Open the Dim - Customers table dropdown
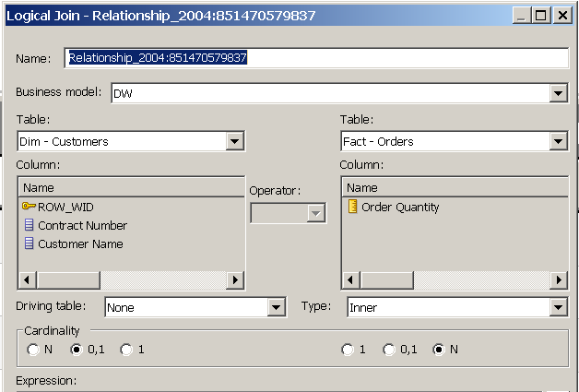This screenshot has height=392, width=579. coord(234,141)
